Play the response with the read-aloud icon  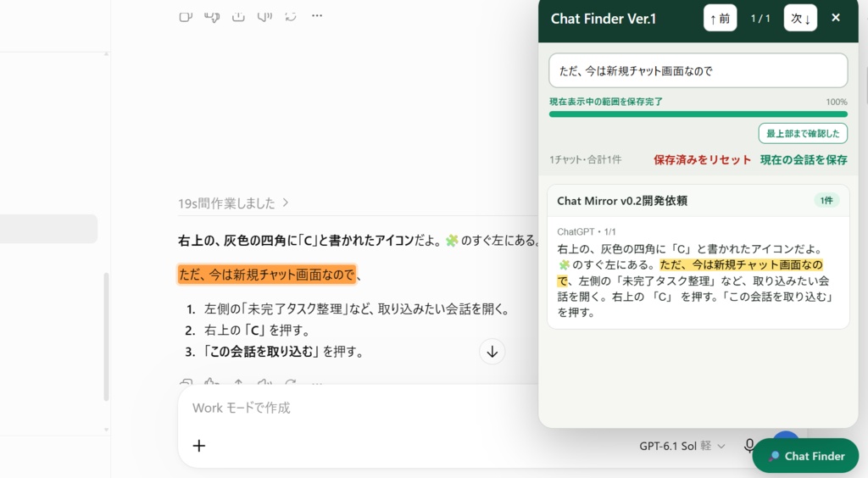click(x=264, y=16)
